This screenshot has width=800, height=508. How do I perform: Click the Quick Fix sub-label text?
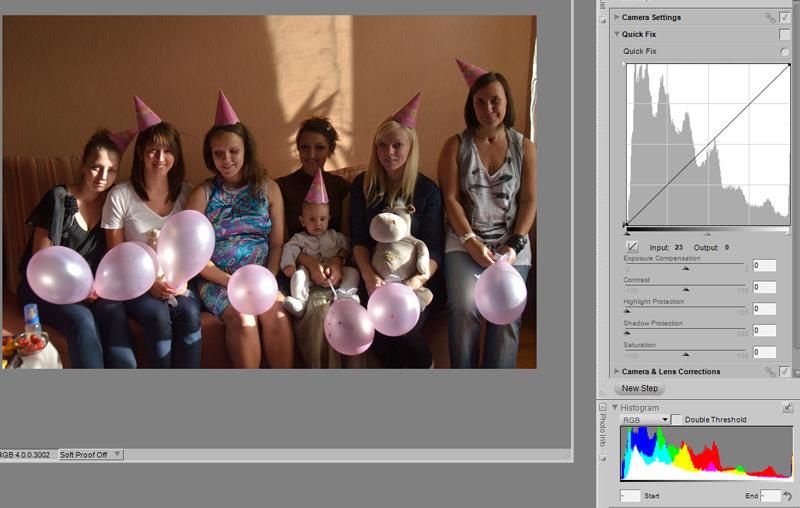click(639, 51)
